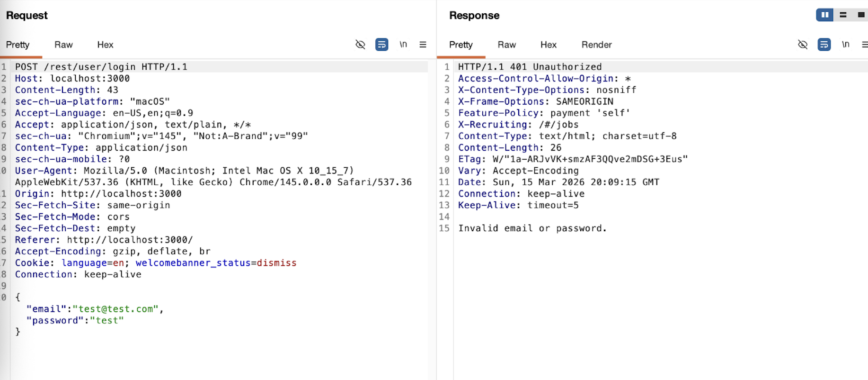Click the Connection: keep-alive request header
The width and height of the screenshot is (868, 380).
78,274
